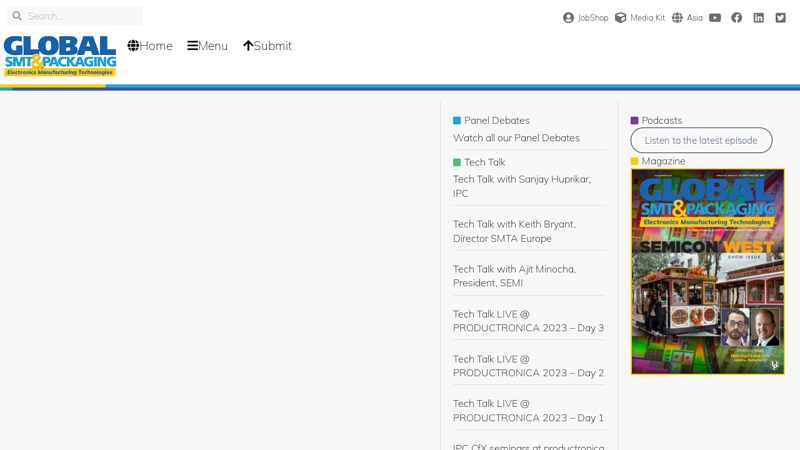This screenshot has width=800, height=450.
Task: Open the Magazine section heading
Action: tap(663, 161)
